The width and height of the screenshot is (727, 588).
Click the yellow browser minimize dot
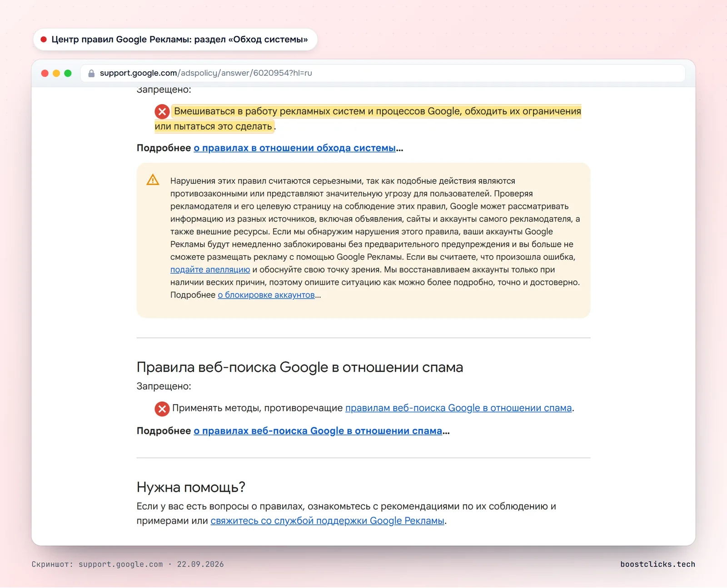tap(56, 73)
